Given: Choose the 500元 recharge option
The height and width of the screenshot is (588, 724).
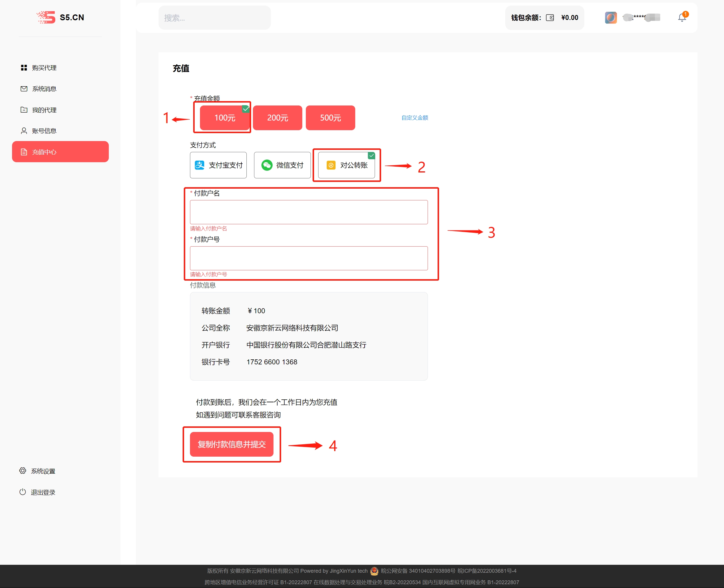Looking at the screenshot, I should pos(330,118).
